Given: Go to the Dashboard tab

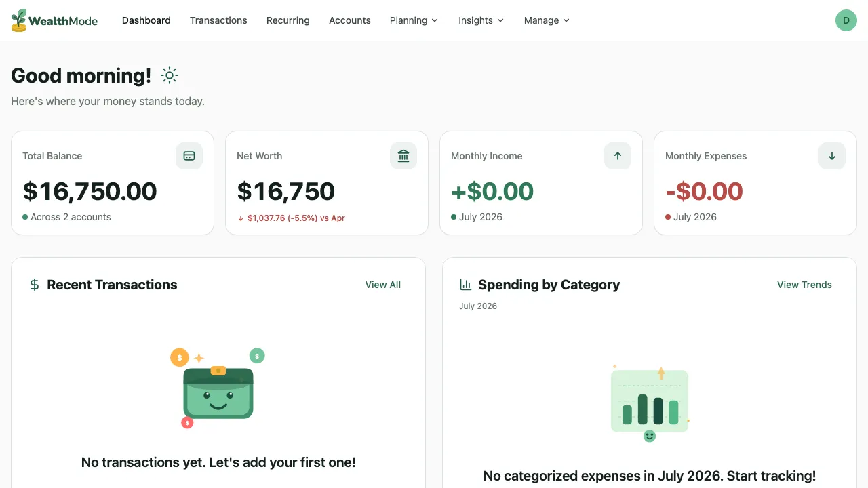Looking at the screenshot, I should pyautogui.click(x=146, y=20).
